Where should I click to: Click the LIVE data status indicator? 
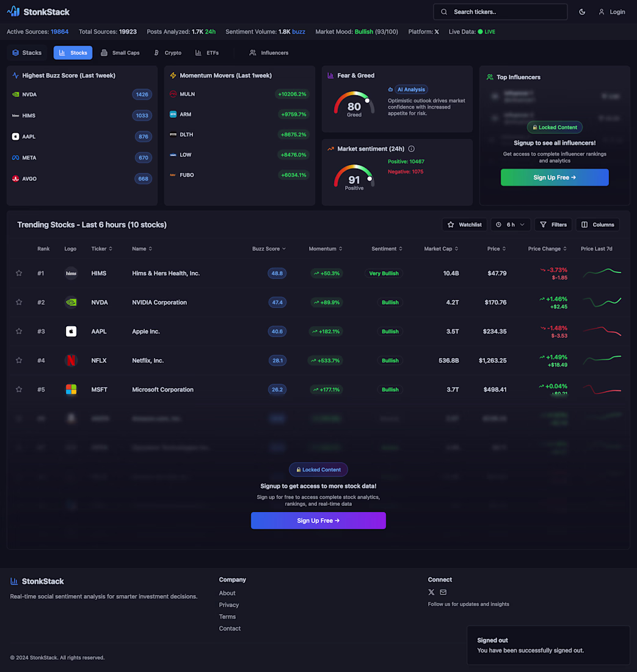(x=487, y=32)
